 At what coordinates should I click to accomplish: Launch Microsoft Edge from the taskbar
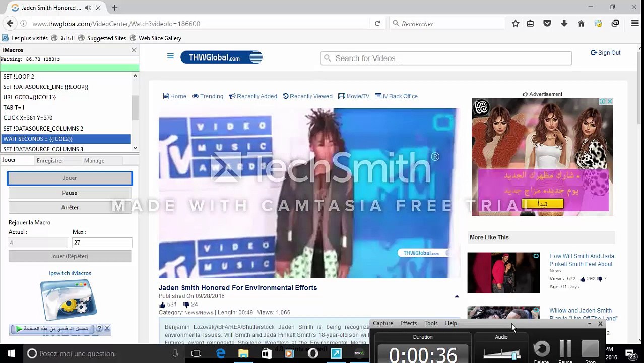[x=221, y=353]
